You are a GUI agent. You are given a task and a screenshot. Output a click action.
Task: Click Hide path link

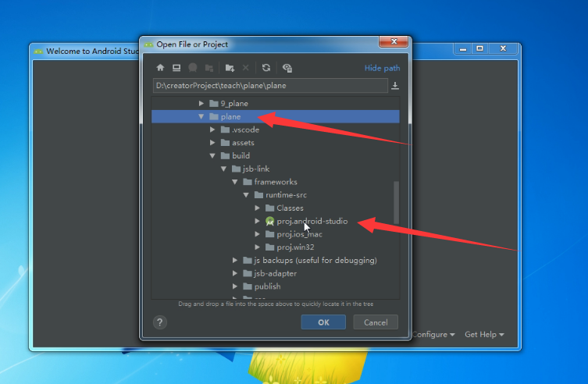[x=382, y=68]
